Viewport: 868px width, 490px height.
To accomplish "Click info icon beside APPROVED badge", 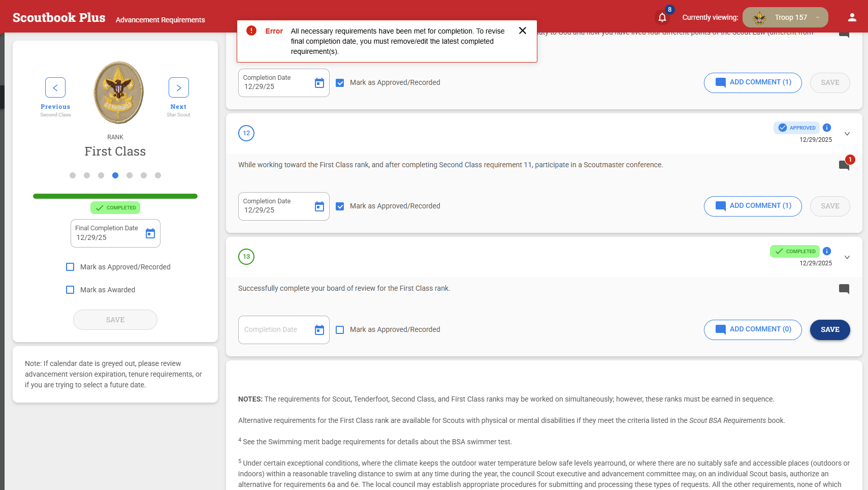I will 827,128.
